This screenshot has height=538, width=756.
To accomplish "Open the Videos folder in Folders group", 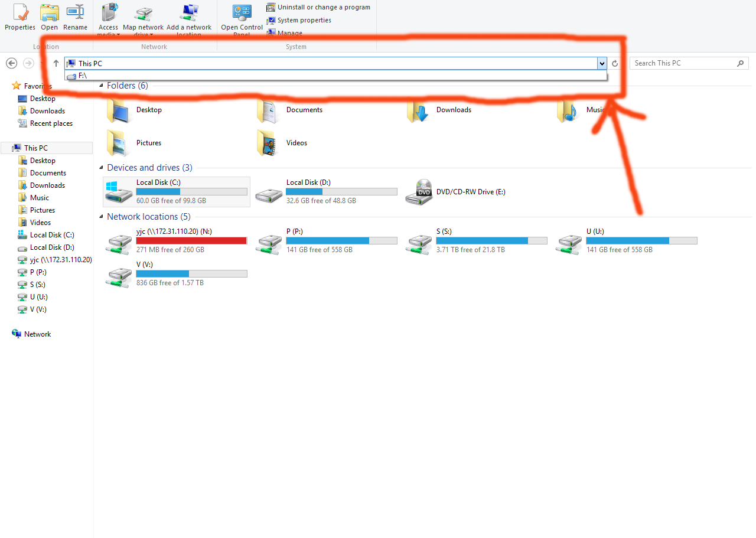I will [282, 143].
